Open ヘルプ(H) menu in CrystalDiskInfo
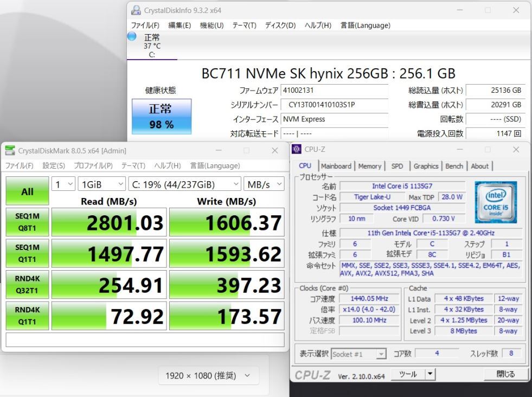The image size is (532, 397). point(318,25)
